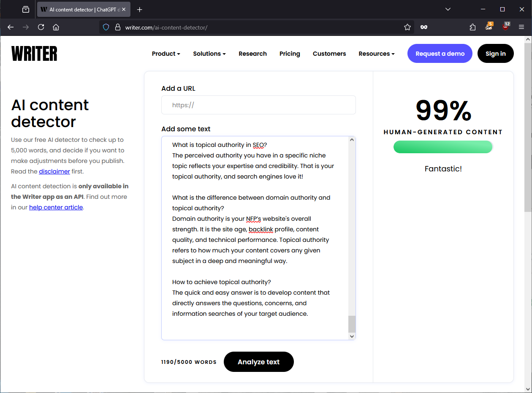The image size is (532, 393).
Task: Click 'What is topical authority in SEO?' line
Action: point(220,145)
